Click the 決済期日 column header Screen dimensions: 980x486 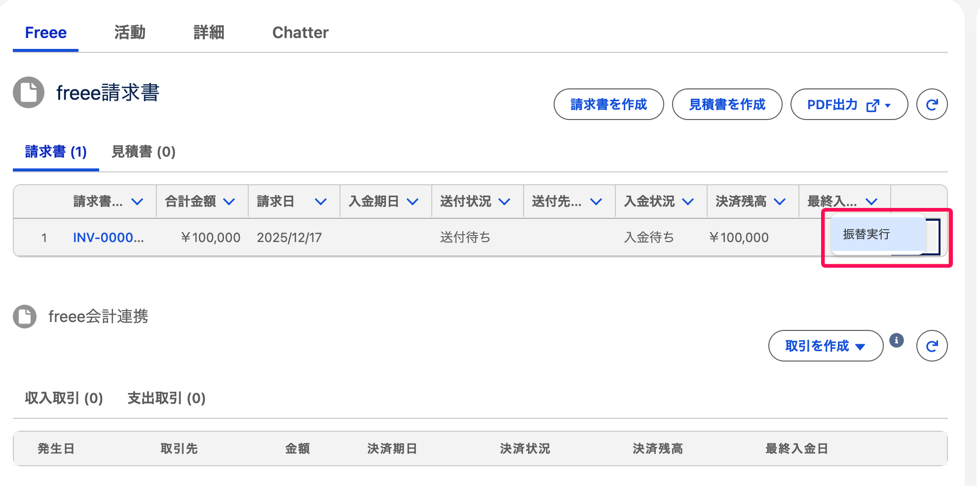click(392, 448)
